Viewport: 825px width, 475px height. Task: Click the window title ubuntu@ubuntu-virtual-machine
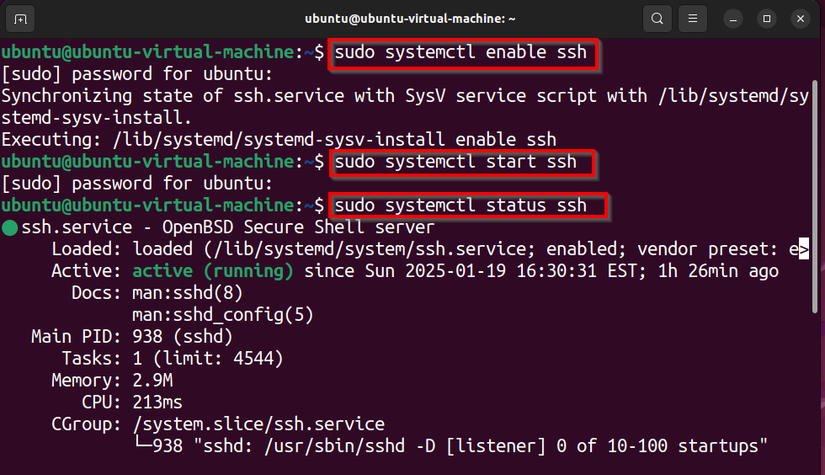point(412,18)
